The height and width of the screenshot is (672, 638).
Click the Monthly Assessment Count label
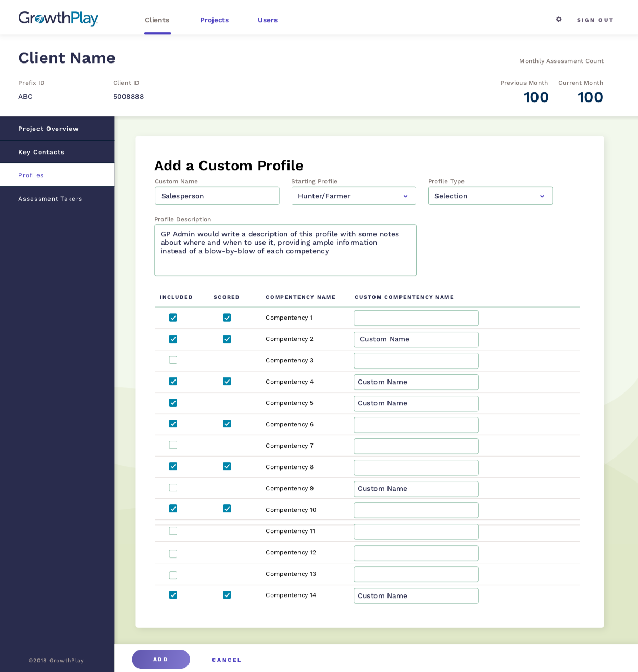coord(561,61)
